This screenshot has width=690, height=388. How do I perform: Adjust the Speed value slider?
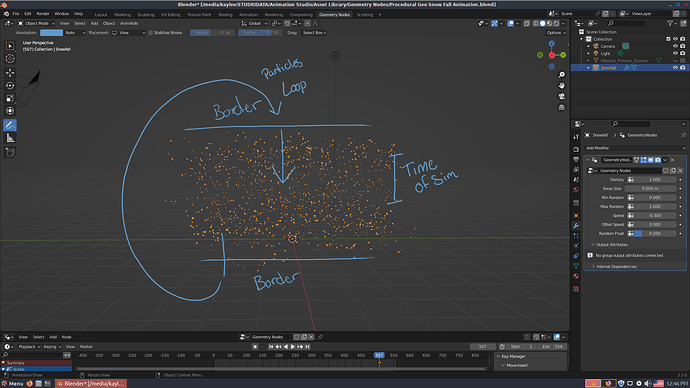655,216
